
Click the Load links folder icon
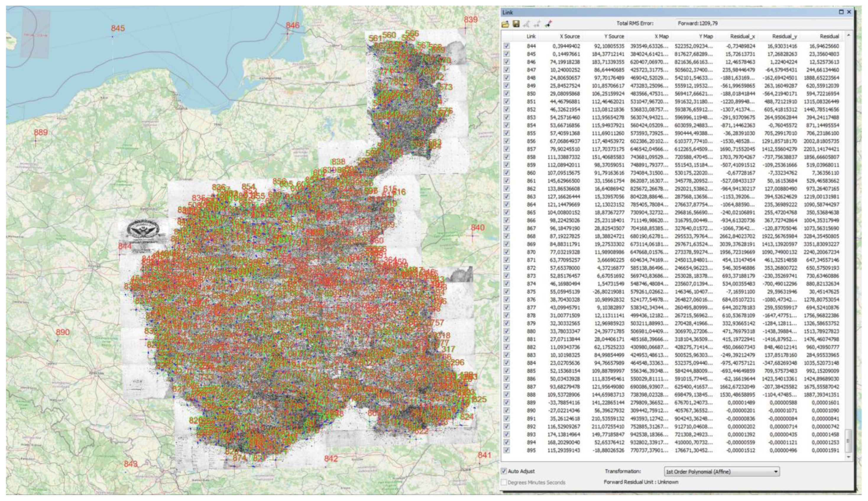505,24
